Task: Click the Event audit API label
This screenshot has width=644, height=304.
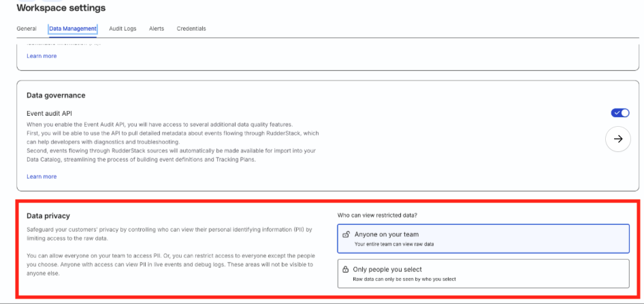Action: coord(49,114)
